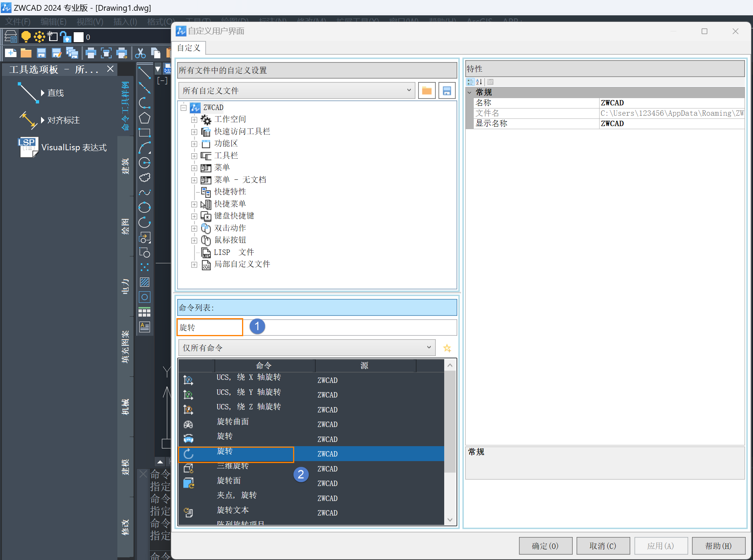Select the LISP 文件 tree item
Screen dimensions: 753x560
(x=234, y=252)
